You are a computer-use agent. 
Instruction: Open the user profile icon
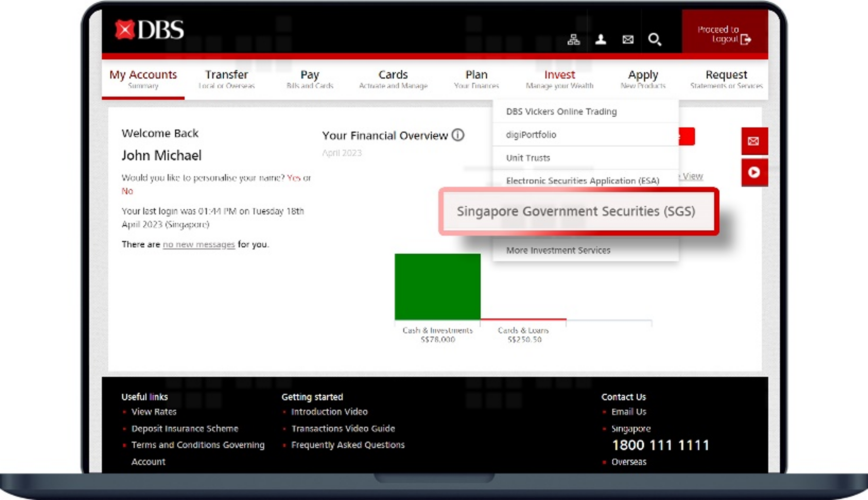pos(600,39)
